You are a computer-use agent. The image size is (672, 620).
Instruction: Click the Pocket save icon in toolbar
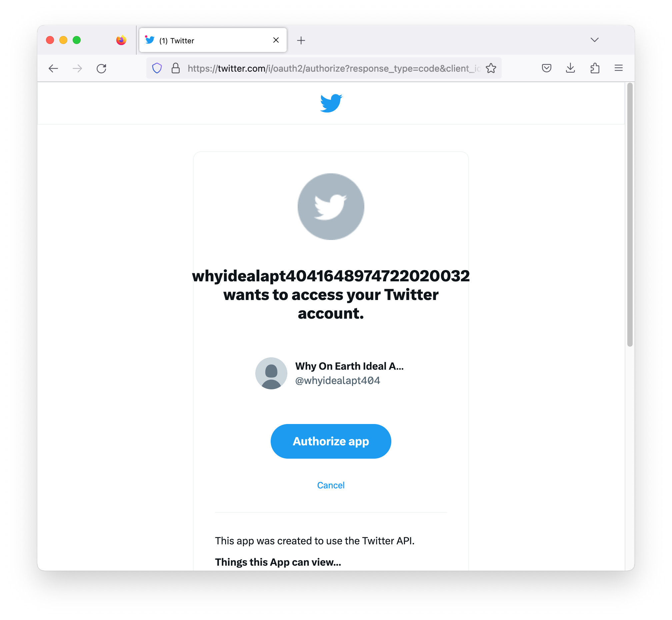547,68
